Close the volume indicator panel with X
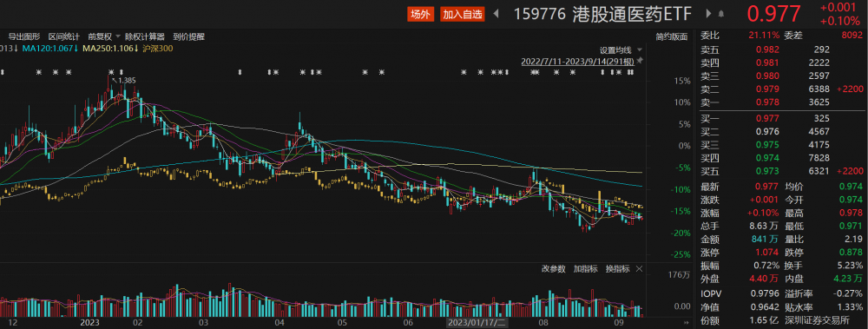Image resolution: width=868 pixels, height=329 pixels. [639, 269]
